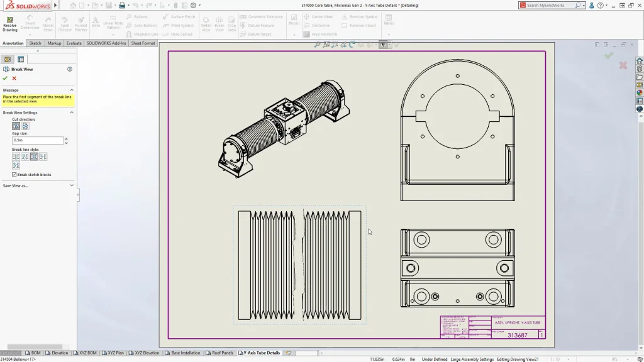This screenshot has width=644, height=362.
Task: Click the Resolve Drawing tool
Action: click(x=10, y=24)
